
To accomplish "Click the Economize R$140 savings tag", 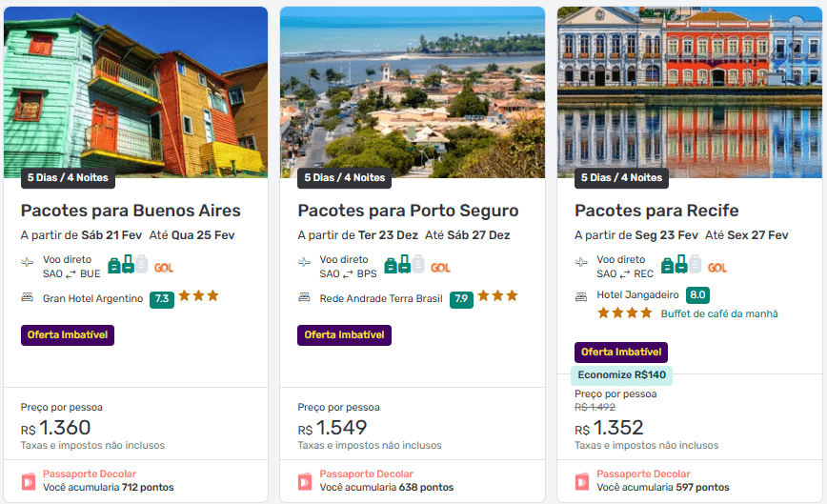I will click(621, 374).
